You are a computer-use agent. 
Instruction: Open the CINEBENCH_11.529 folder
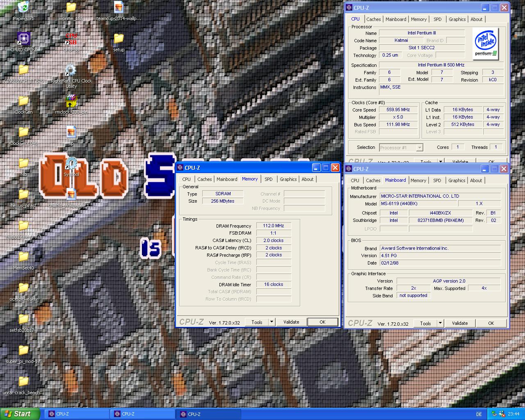(x=23, y=70)
